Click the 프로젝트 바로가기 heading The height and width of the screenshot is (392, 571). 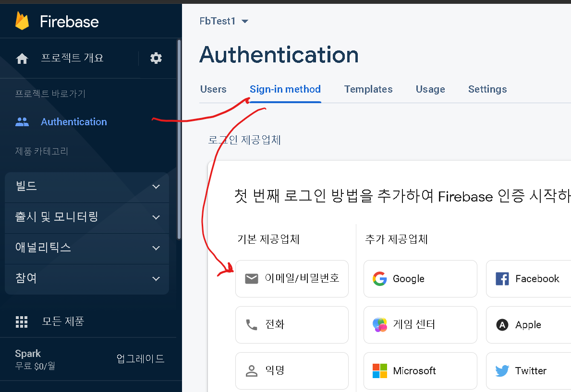[50, 94]
